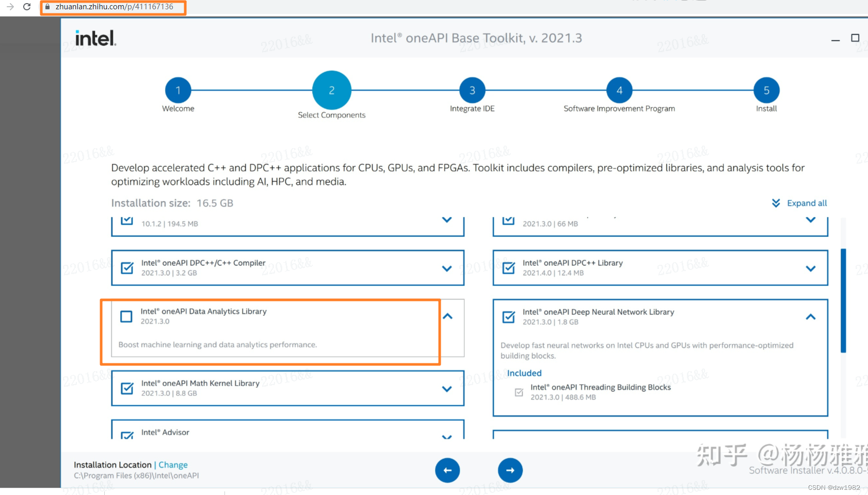Toggle checkbox for 2021.3.0 | 66 MB component

pos(508,221)
